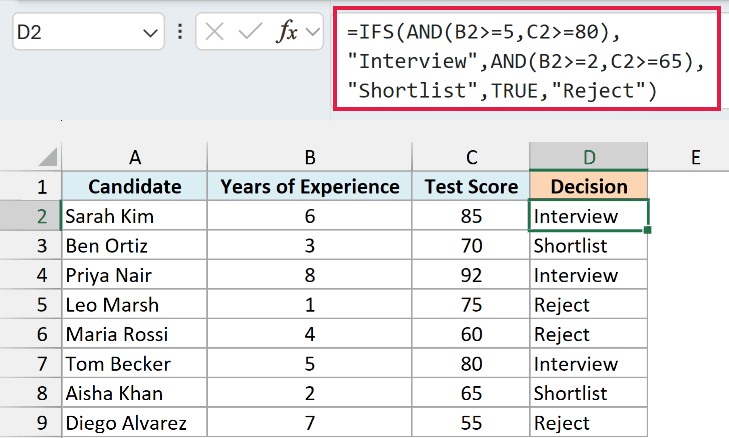Expand dropdown arrow beside fx icon

click(313, 32)
